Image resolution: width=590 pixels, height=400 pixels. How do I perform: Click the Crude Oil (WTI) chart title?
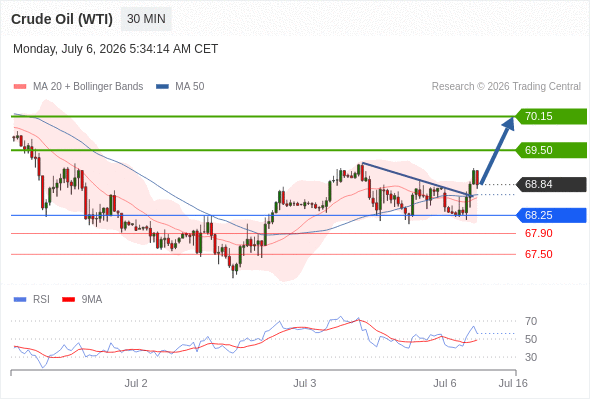click(x=62, y=19)
